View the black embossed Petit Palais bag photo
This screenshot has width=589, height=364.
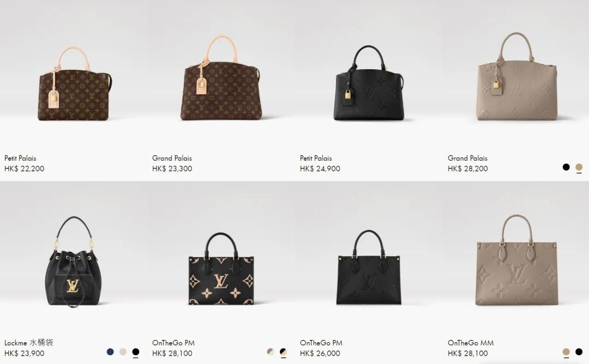(x=369, y=83)
